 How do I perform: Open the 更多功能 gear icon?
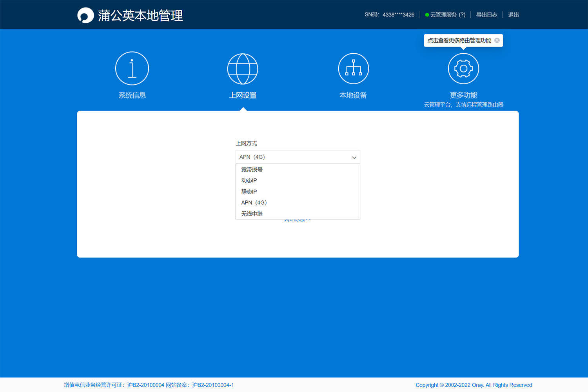[x=463, y=69]
